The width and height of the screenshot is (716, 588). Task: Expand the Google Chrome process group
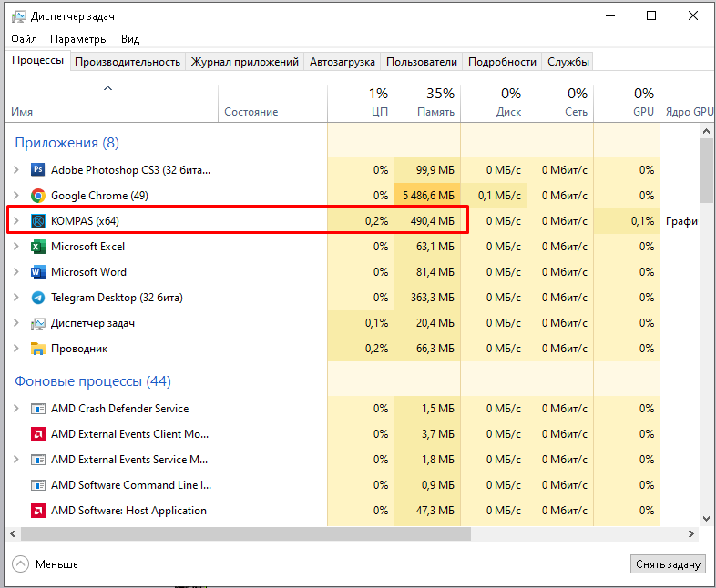click(x=15, y=196)
